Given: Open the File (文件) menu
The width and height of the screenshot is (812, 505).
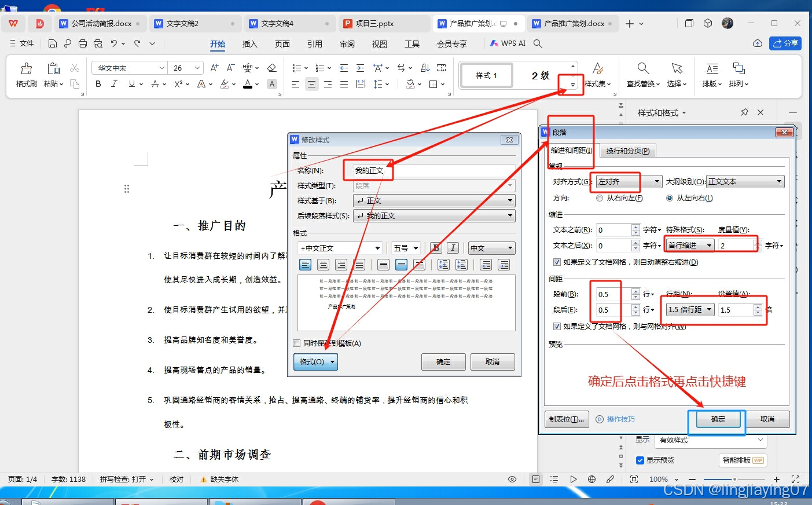Looking at the screenshot, I should [x=22, y=43].
